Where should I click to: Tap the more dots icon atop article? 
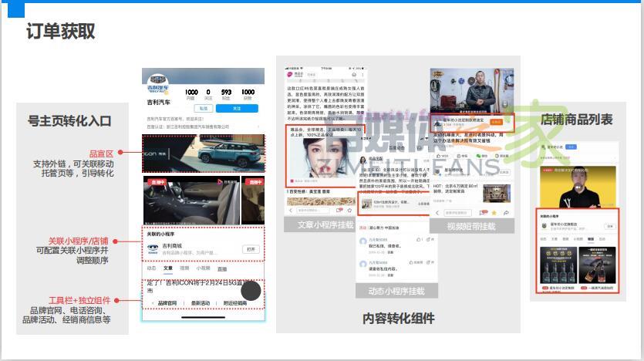click(362, 75)
